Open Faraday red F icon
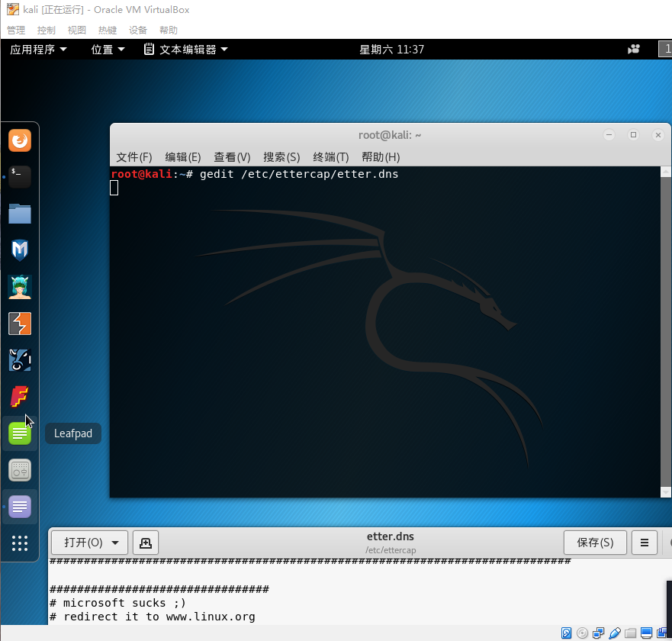Viewport: 672px width, 641px height. (20, 397)
